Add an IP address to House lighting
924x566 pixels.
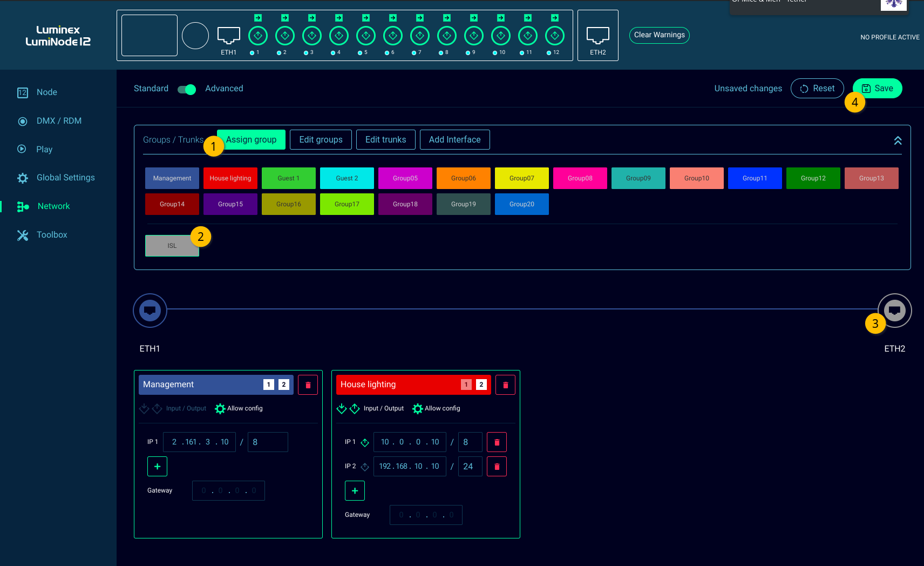point(355,491)
